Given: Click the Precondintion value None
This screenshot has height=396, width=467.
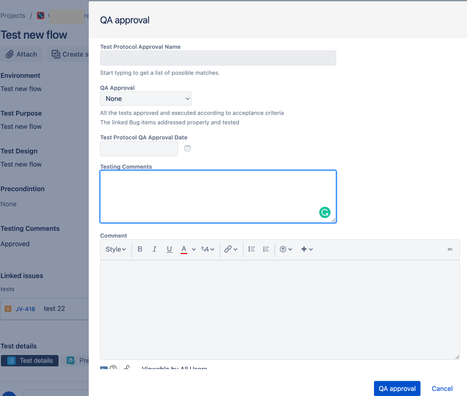Looking at the screenshot, I should tap(8, 204).
